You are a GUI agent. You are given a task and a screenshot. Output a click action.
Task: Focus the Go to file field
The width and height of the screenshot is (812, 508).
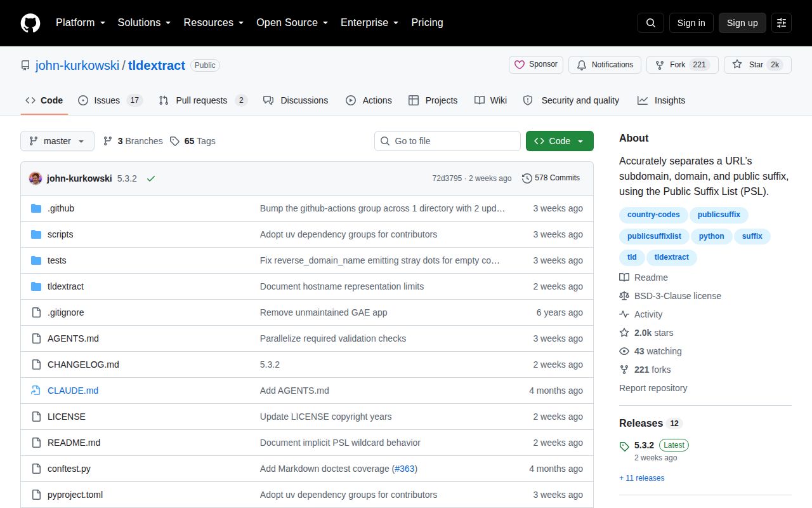[x=447, y=141]
